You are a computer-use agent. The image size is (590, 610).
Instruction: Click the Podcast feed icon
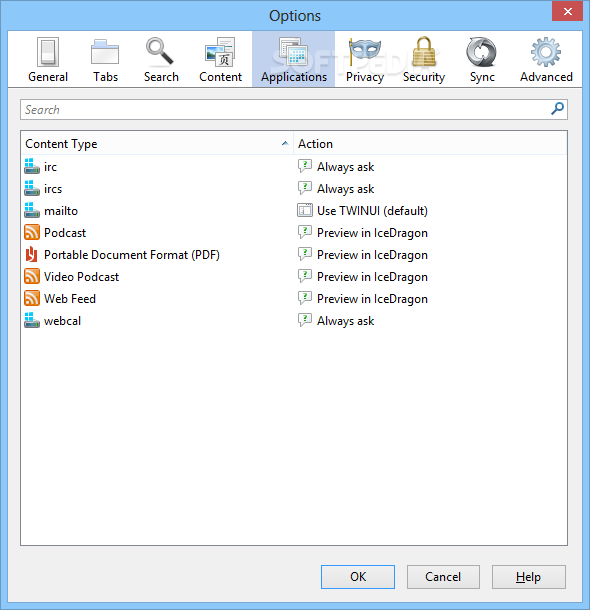click(32, 232)
